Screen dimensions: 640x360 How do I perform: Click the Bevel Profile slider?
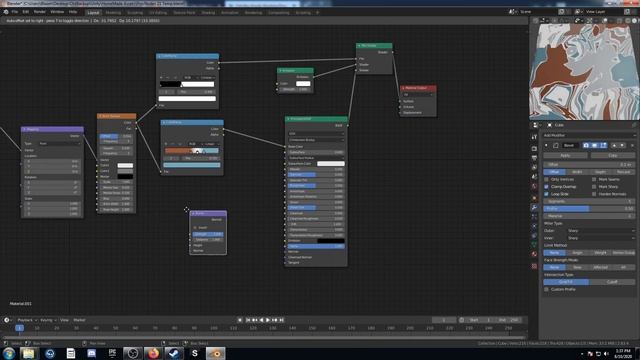tap(589, 209)
